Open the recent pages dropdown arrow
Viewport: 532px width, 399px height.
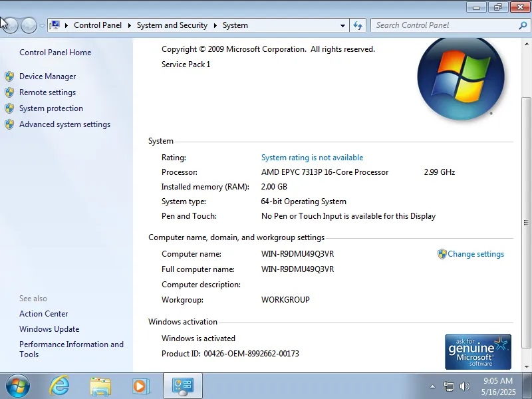pos(42,25)
